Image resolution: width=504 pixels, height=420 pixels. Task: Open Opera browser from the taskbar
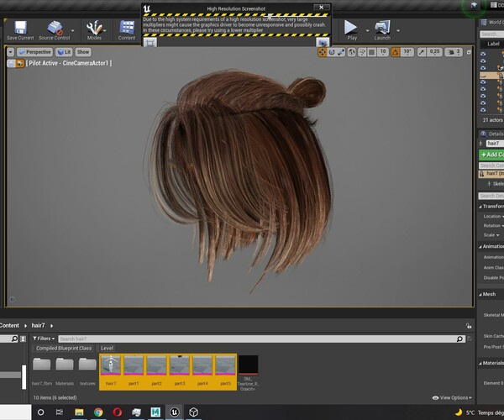coord(118,412)
